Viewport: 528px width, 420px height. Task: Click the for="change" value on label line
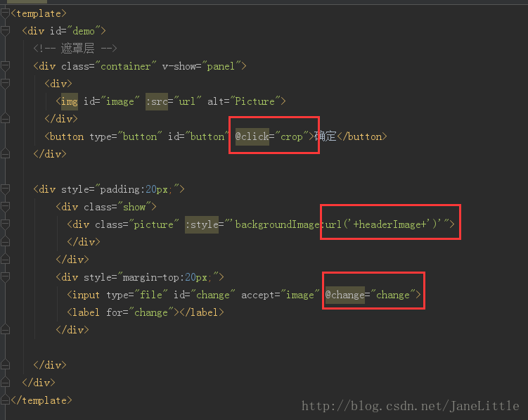click(151, 312)
